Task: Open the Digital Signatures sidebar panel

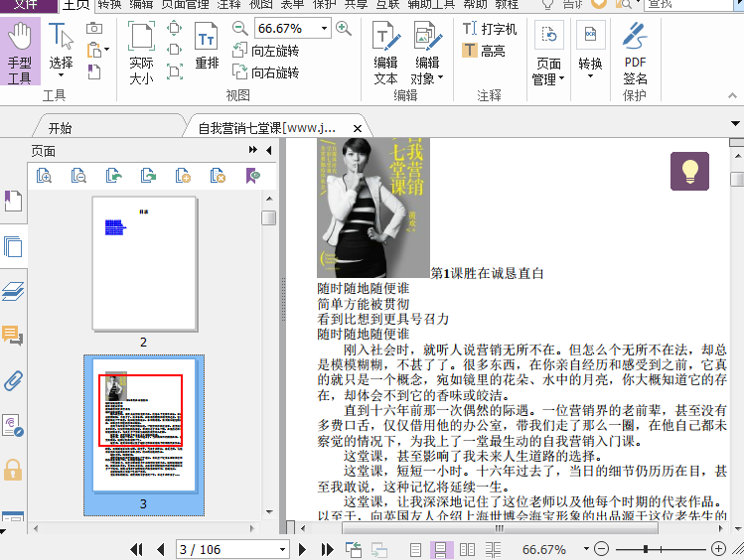Action: [13, 425]
